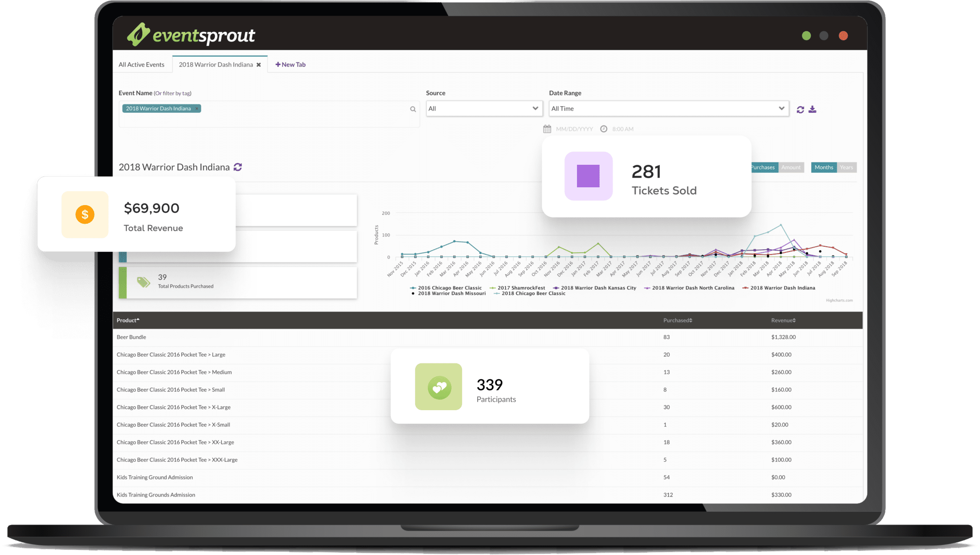Click the refresh icon next to event name
The width and height of the screenshot is (980, 555).
(x=239, y=167)
